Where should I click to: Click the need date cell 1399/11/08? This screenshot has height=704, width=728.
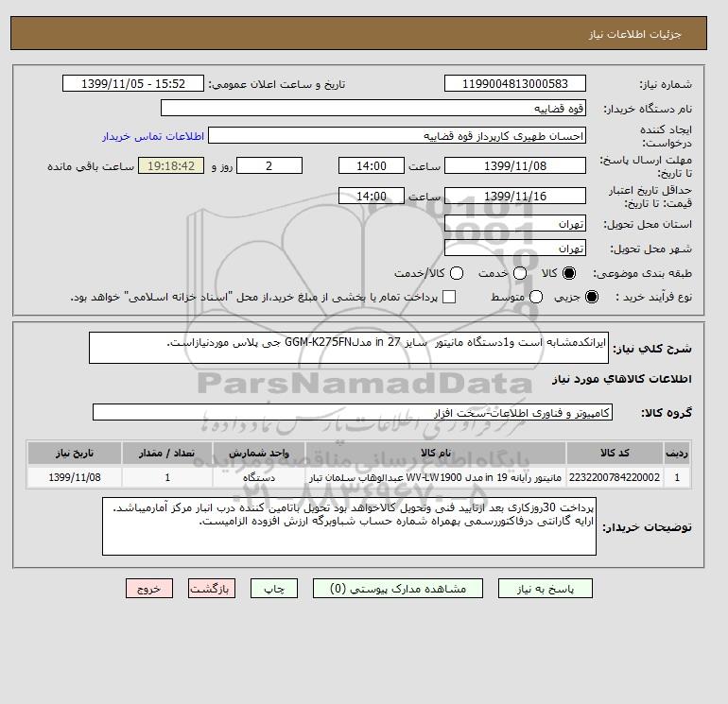75,477
